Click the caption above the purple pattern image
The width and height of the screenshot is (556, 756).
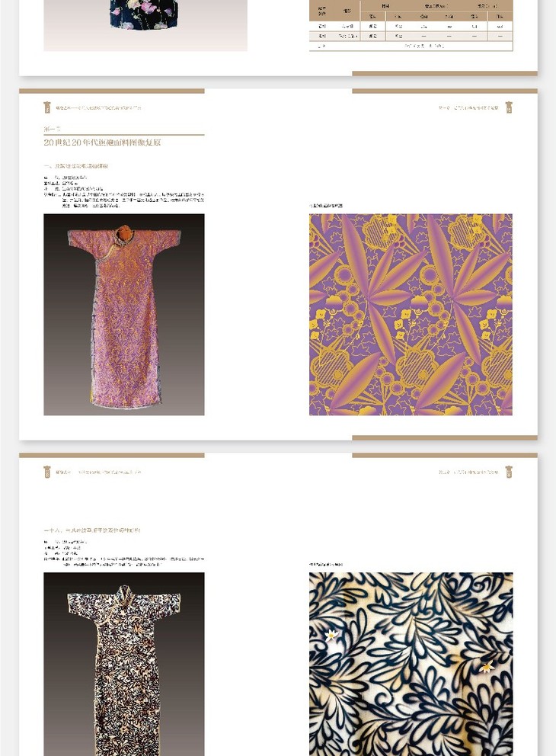point(326,206)
